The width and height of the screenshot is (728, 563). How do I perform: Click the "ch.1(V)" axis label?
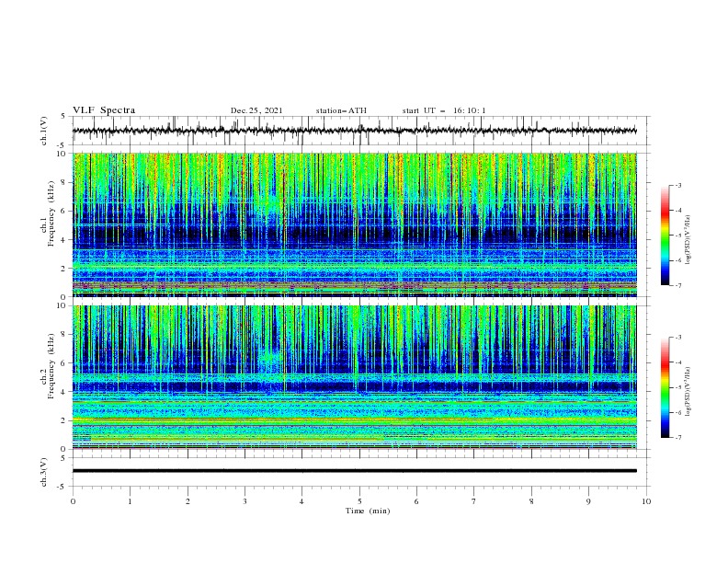coord(44,131)
